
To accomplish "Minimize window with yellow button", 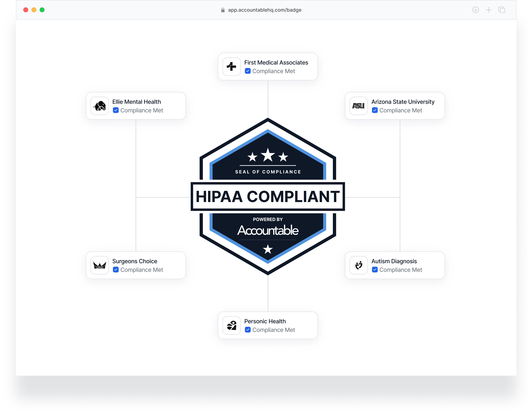I will pos(34,10).
